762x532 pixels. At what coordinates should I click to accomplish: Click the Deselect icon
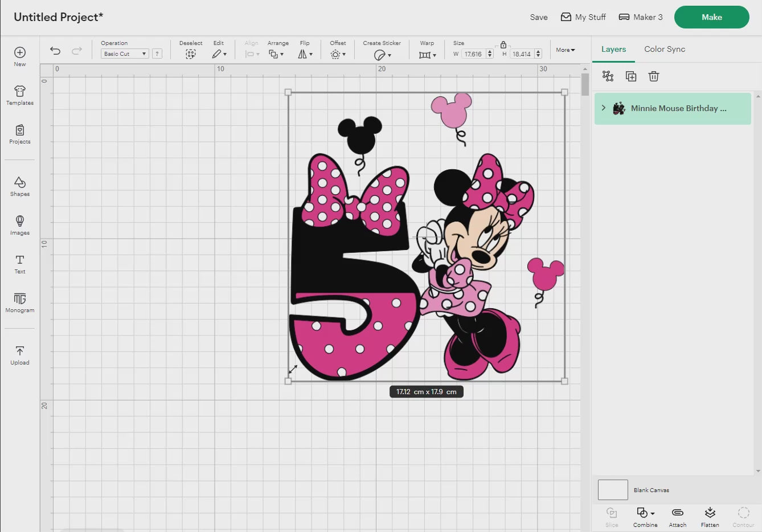click(191, 54)
